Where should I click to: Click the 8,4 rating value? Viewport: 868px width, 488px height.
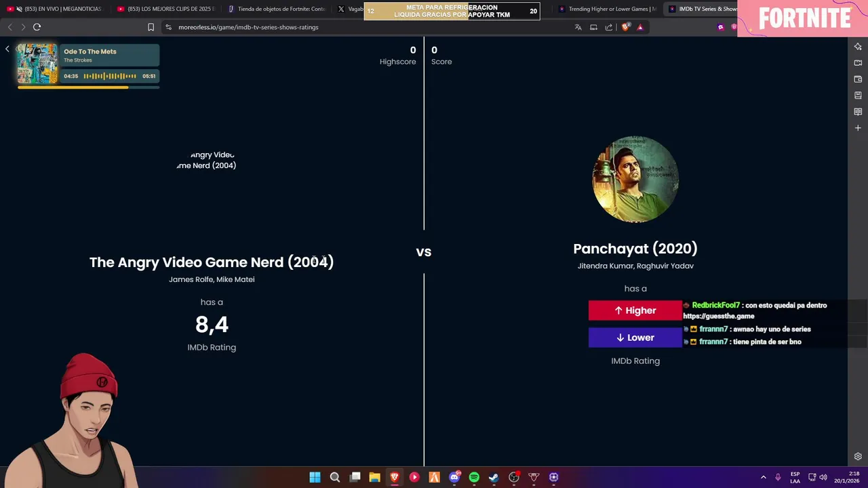[212, 325]
